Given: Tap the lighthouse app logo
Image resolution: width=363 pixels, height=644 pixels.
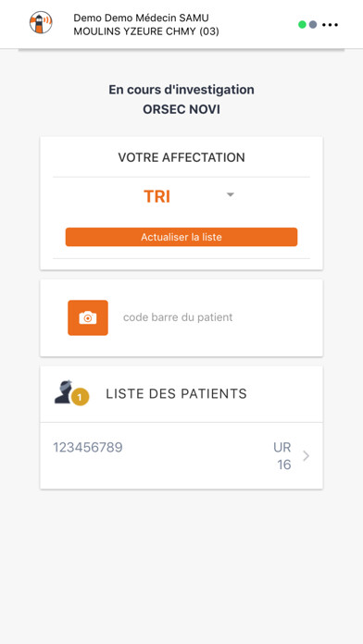Looking at the screenshot, I should (41, 22).
